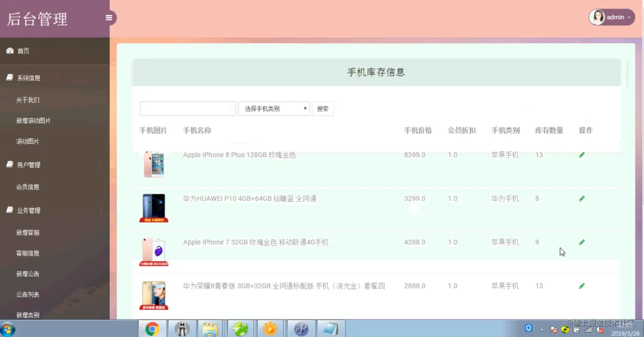Click the name beginning '华为荣耀8青春版 3GB+32GB'

pos(284,286)
